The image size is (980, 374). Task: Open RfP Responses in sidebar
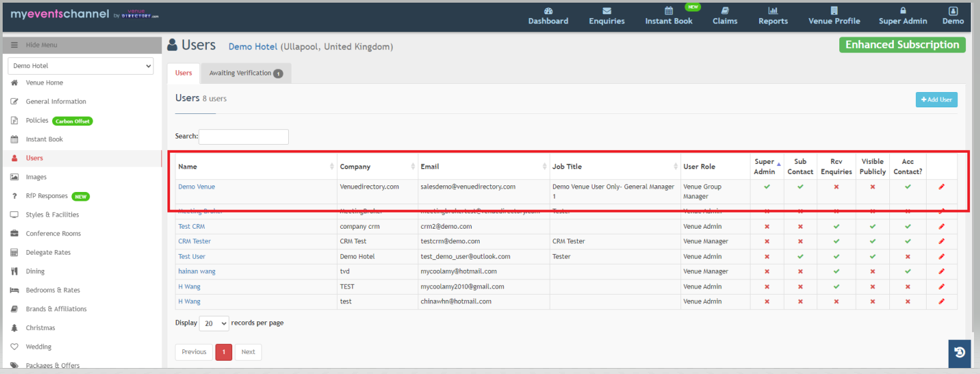(47, 196)
